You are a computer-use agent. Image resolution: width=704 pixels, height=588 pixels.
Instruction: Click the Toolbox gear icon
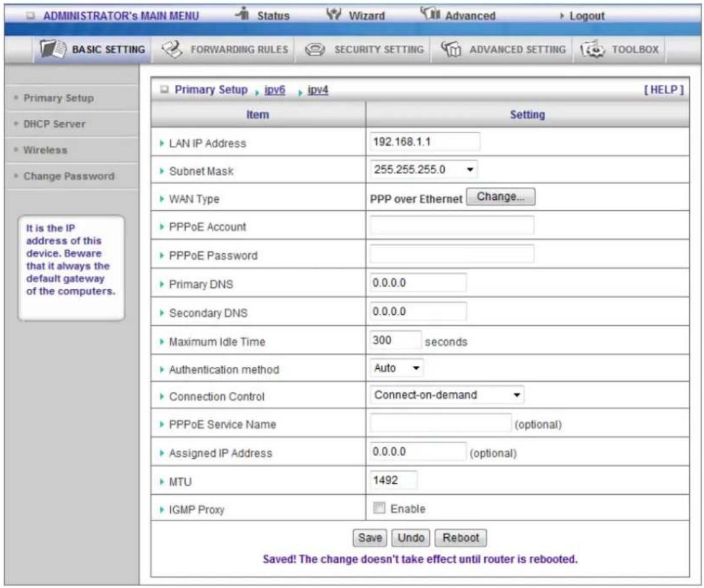pyautogui.click(x=593, y=49)
